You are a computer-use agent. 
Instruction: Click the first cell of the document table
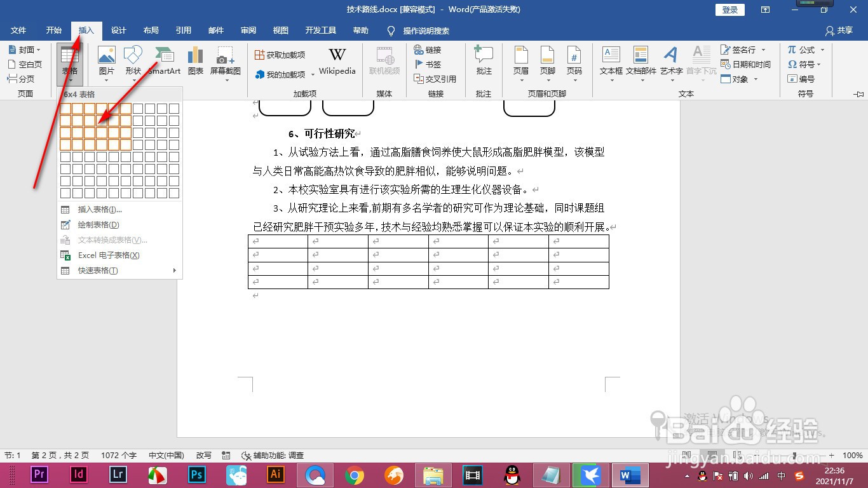278,241
